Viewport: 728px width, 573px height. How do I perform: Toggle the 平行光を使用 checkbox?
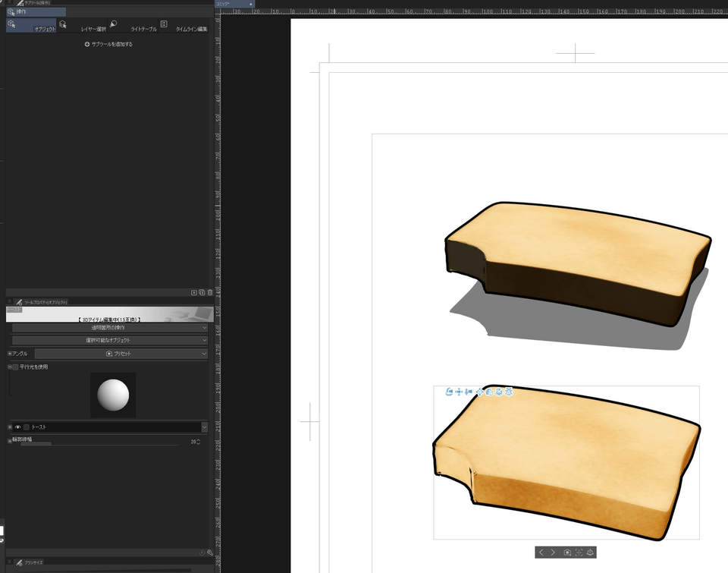(x=16, y=367)
